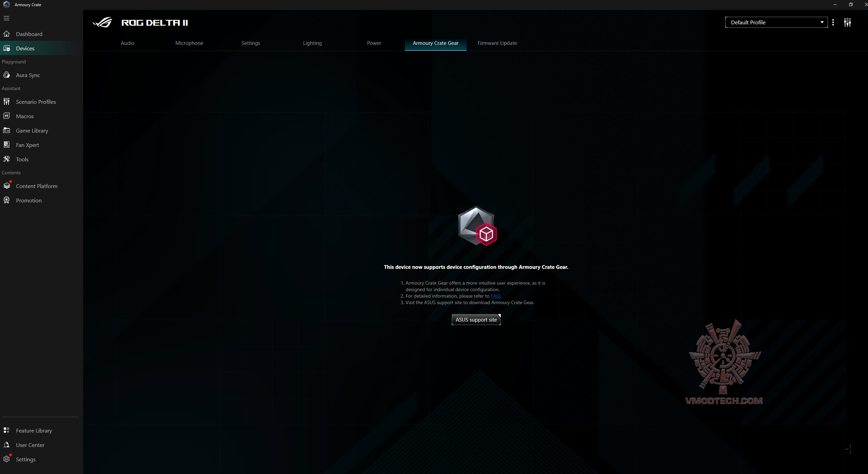
Task: Open the three-dot profile options menu
Action: [833, 23]
